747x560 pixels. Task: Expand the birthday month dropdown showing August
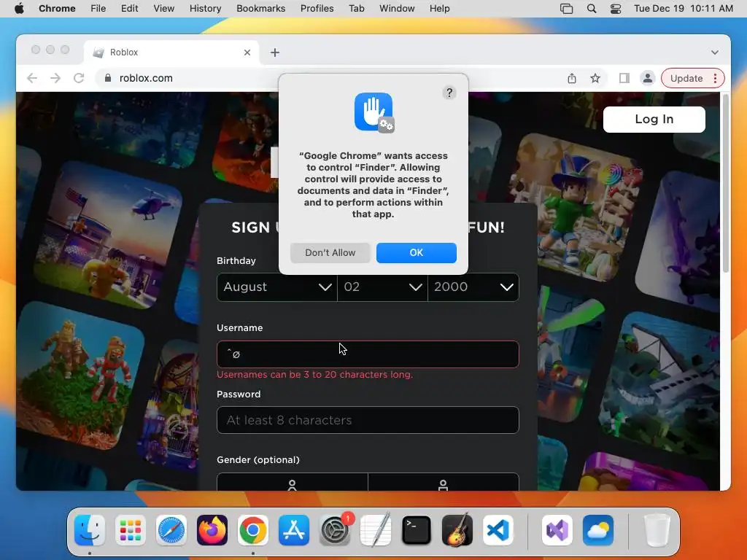click(x=276, y=287)
